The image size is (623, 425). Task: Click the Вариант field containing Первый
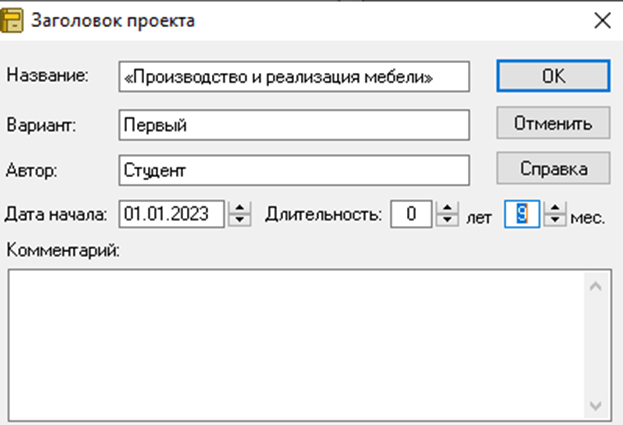294,125
